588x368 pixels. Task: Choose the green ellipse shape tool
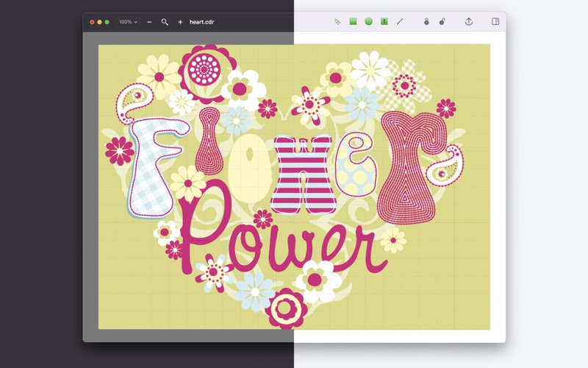pos(369,21)
